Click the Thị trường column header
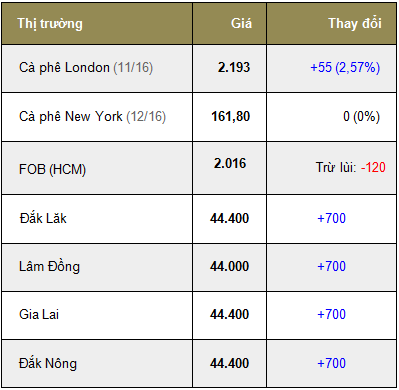Screen dimensions: 399x390 pos(50,24)
